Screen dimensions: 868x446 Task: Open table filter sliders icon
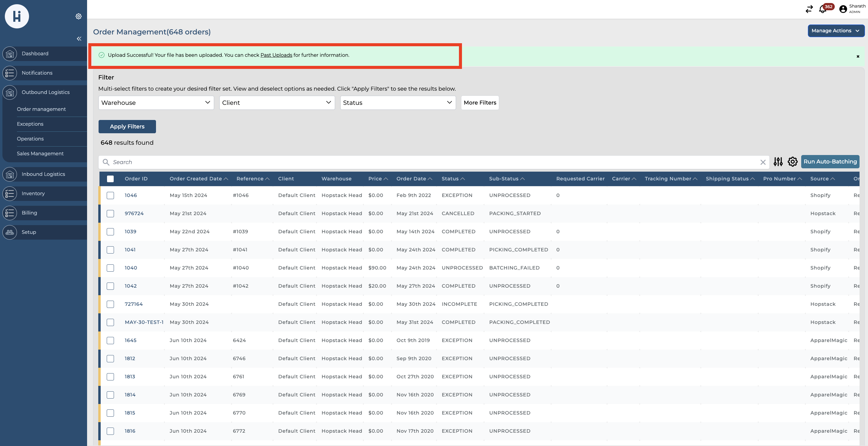(778, 162)
